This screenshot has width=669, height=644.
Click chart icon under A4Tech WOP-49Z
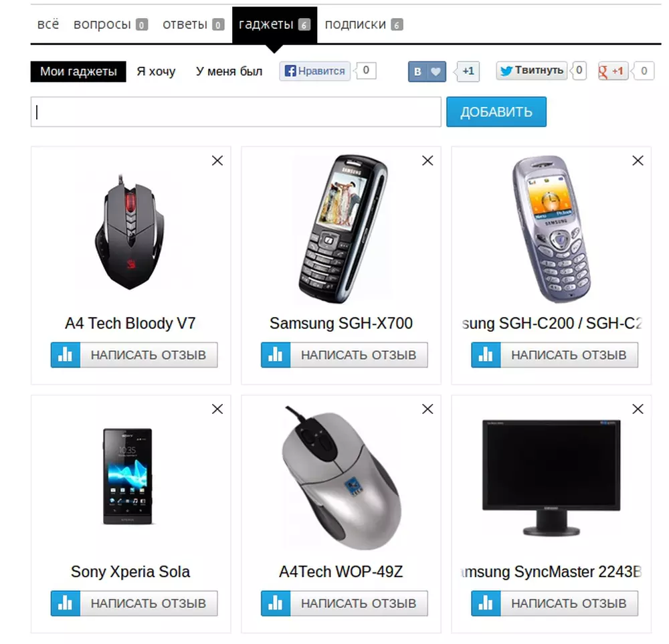click(x=276, y=603)
